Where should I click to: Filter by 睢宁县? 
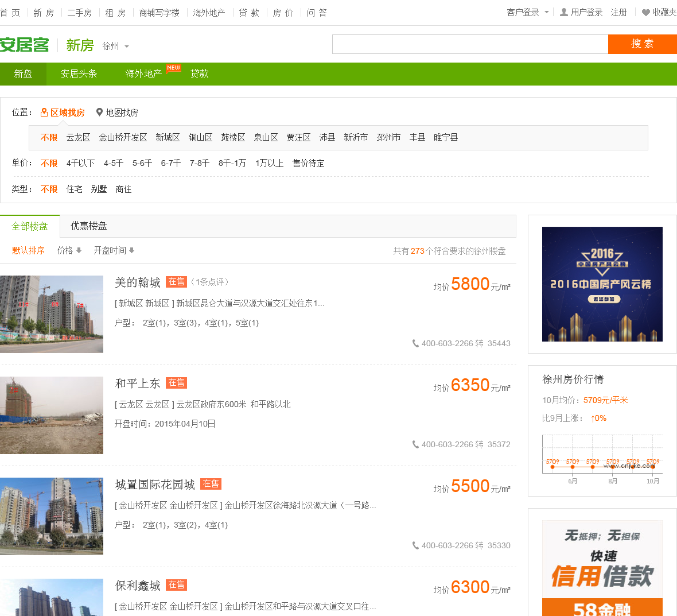pos(446,137)
